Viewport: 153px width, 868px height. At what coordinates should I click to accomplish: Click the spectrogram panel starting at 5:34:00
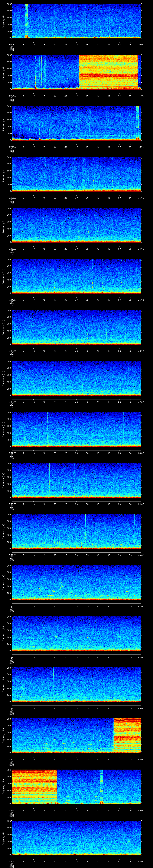pyautogui.click(x=77, y=276)
